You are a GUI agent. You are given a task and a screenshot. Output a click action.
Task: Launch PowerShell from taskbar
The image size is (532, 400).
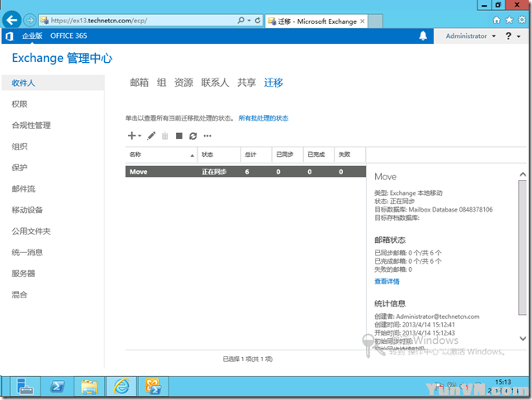pos(57,387)
